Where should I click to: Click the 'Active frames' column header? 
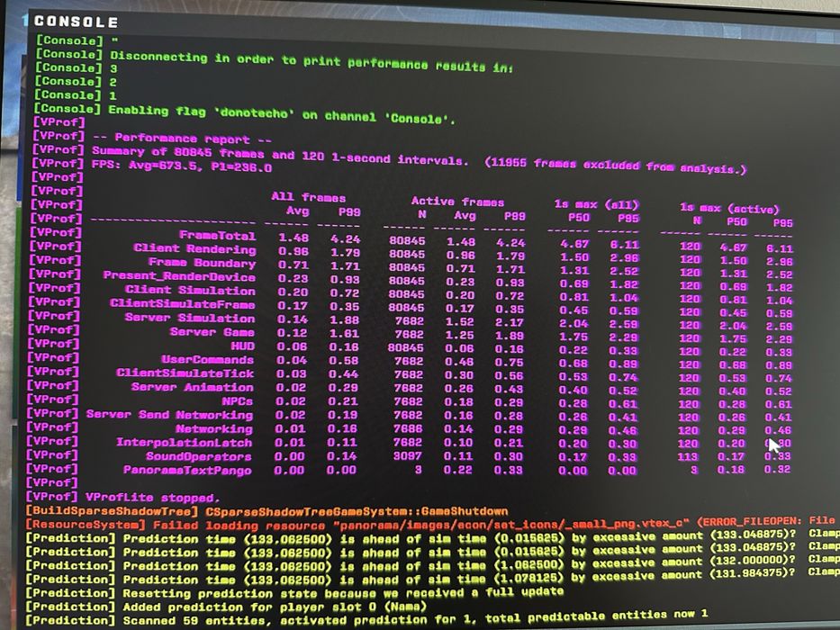457,202
